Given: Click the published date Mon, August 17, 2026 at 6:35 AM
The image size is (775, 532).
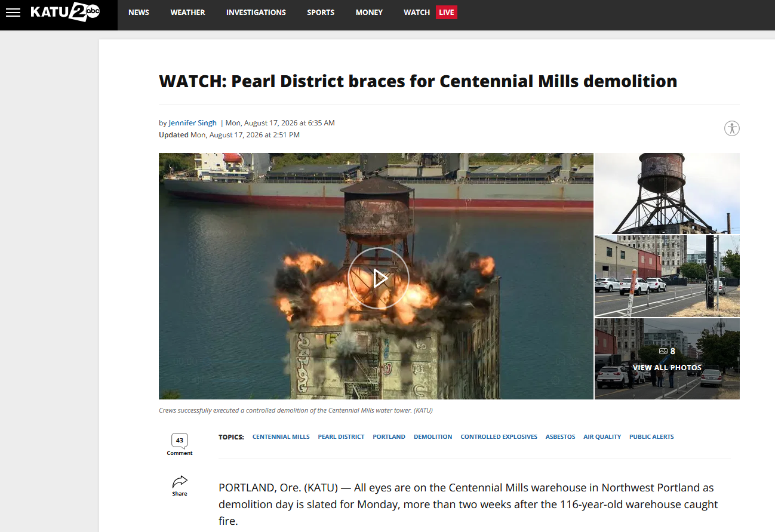Looking at the screenshot, I should click(x=280, y=123).
